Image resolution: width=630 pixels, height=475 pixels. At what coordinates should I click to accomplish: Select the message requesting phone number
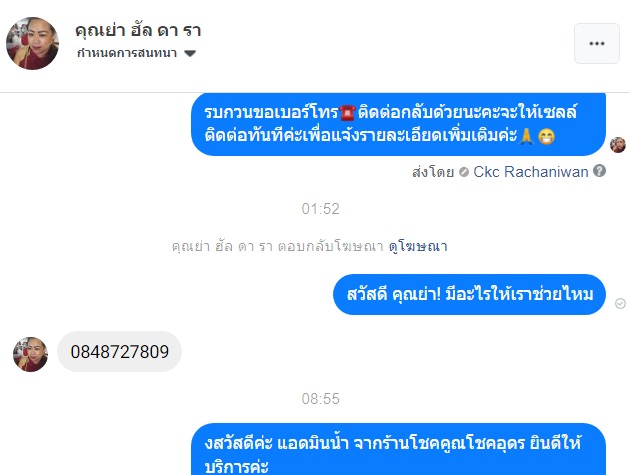(398, 124)
